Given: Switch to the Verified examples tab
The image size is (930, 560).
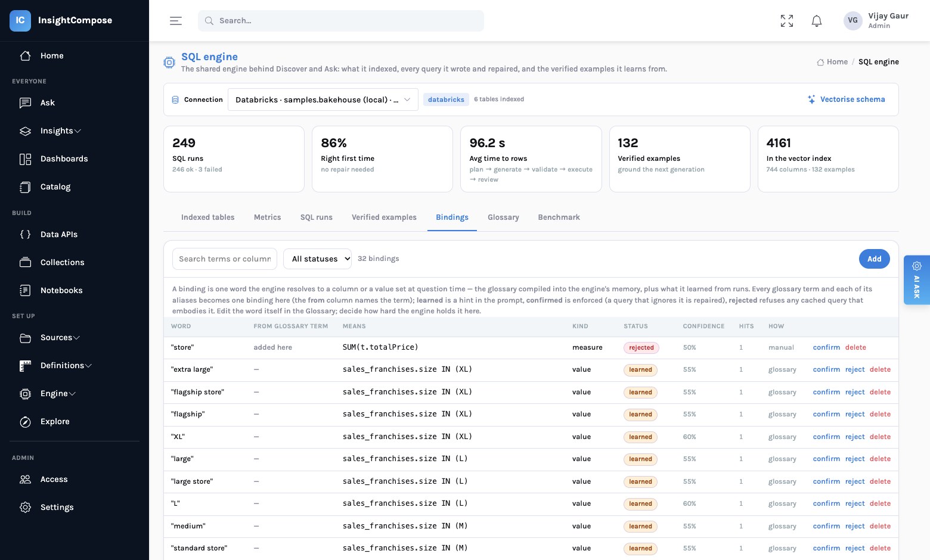Looking at the screenshot, I should [x=384, y=217].
